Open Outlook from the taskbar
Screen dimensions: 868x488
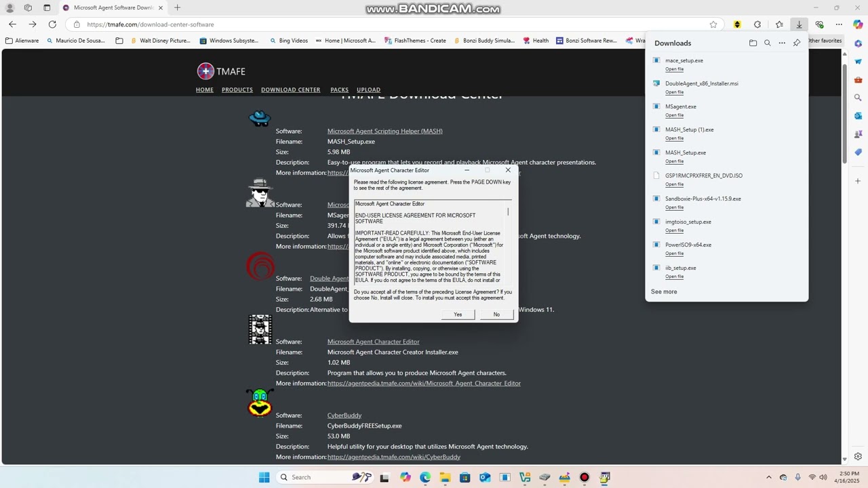(485, 477)
